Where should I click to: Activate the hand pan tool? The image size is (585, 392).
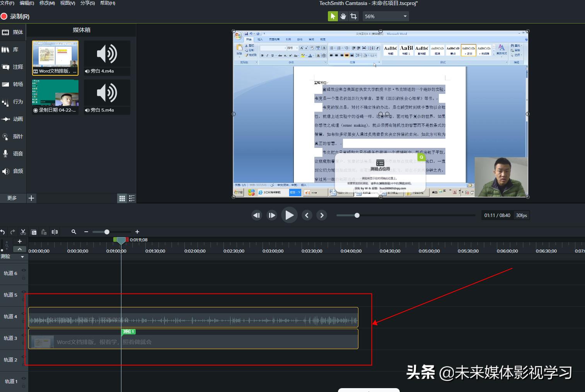click(343, 16)
